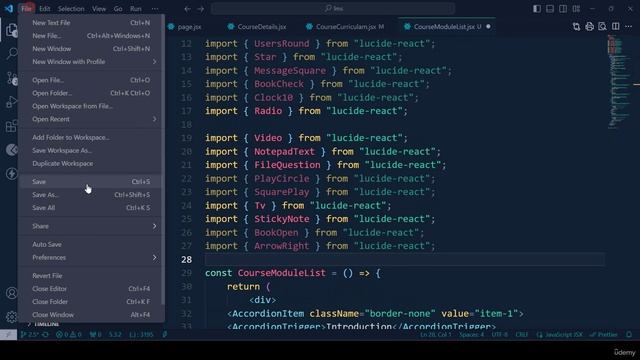Choose Save from the File menu
640x360 pixels.
(x=91, y=182)
